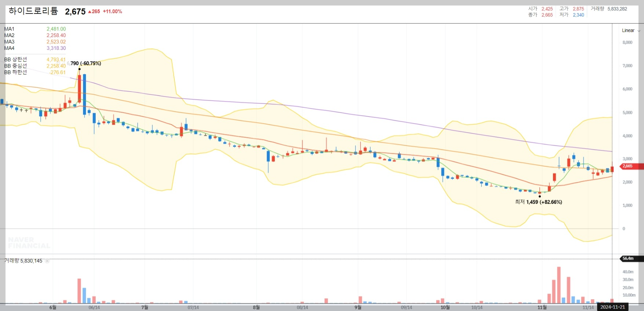This screenshot has height=311, width=644.
Task: Click the +11.00% change rate
Action: pyautogui.click(x=112, y=11)
